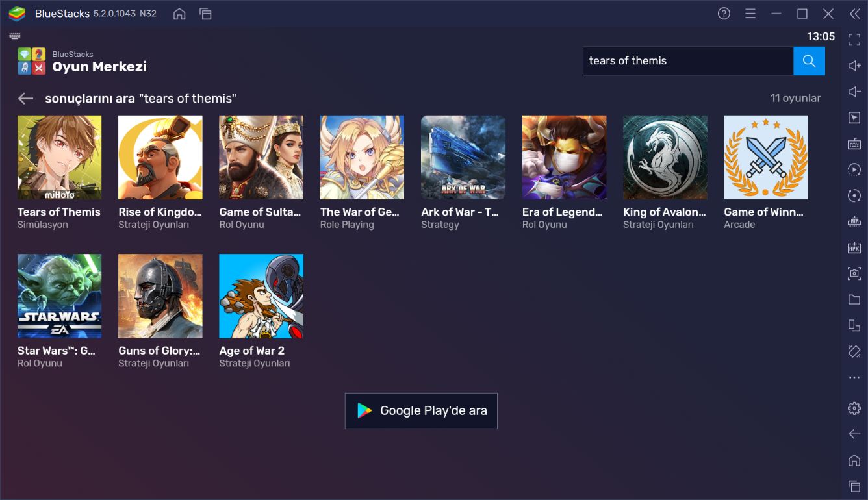Click the sync operations icon in sidebar

pos(854,195)
